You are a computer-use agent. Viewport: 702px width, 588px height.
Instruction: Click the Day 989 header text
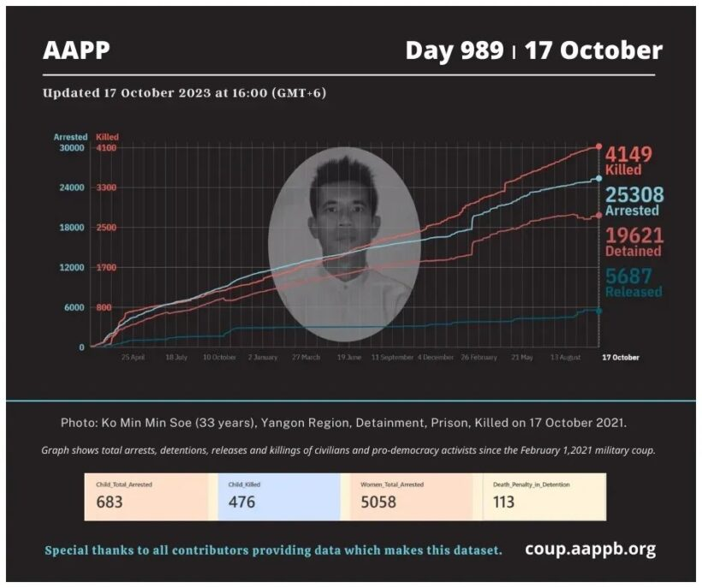pyautogui.click(x=454, y=50)
